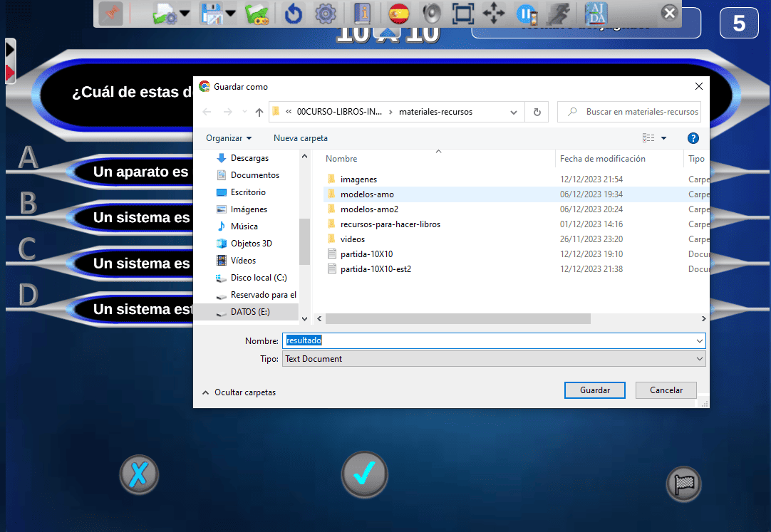This screenshot has height=532, width=771.
Task: Select DATOS (E:) drive in sidebar
Action: tap(249, 312)
